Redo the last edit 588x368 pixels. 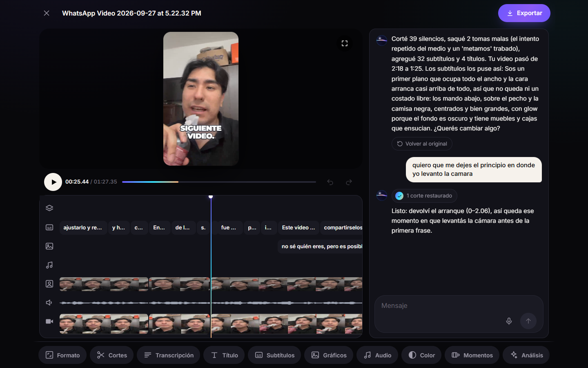(x=349, y=182)
